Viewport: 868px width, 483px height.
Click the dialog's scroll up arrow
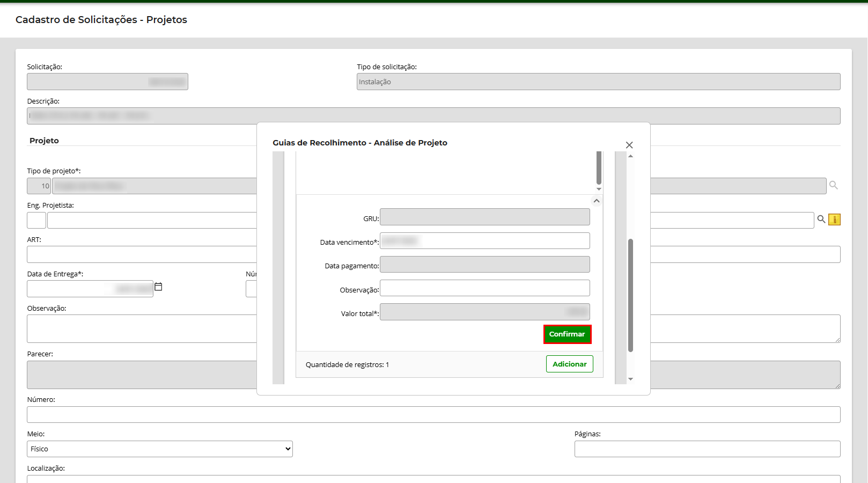click(x=630, y=156)
